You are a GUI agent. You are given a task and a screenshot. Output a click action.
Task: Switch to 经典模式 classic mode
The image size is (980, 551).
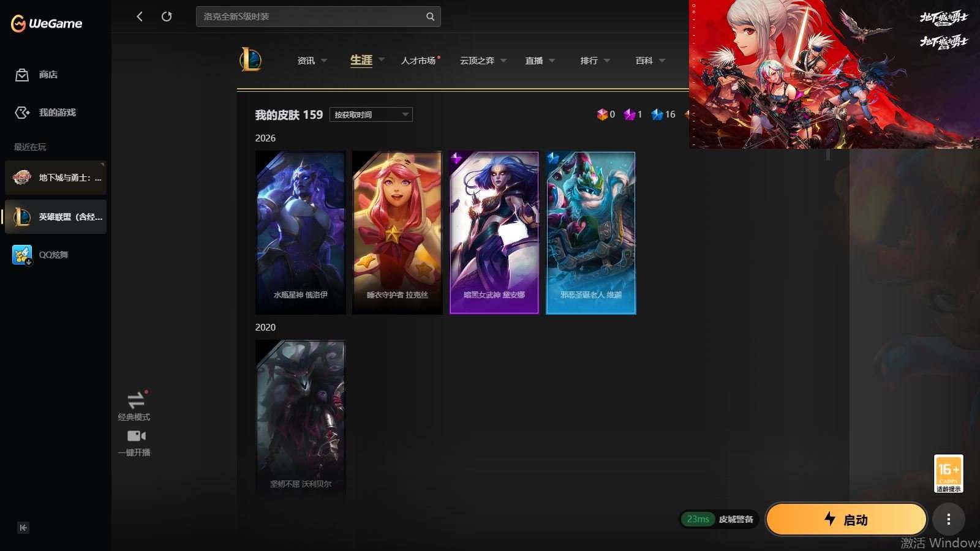(x=134, y=406)
